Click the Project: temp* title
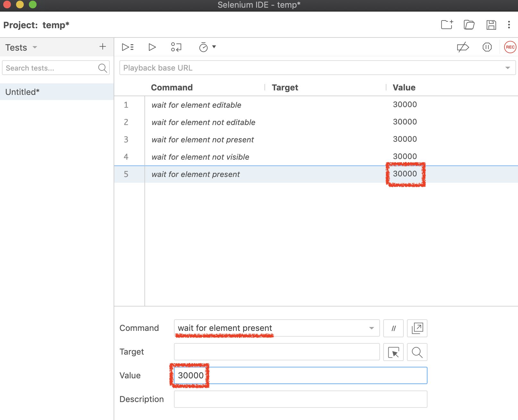The image size is (518, 420). [36, 25]
